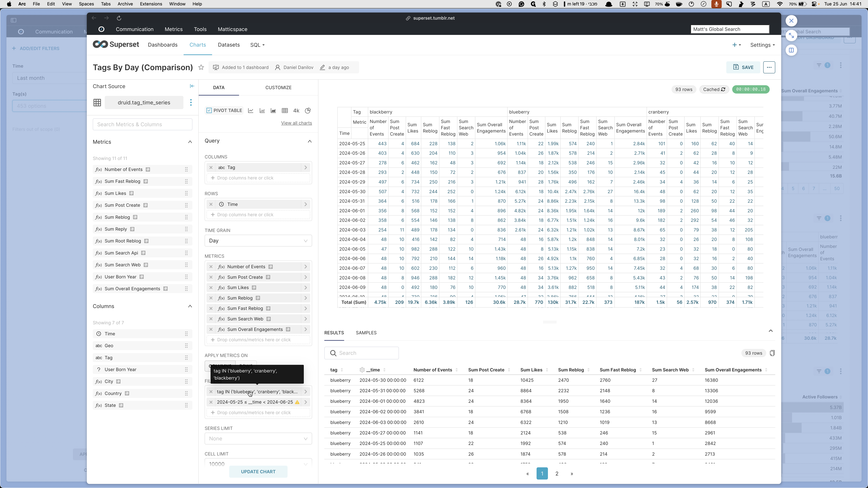The height and width of the screenshot is (488, 868).
Task: Collapse the Columns list section
Action: 190,307
